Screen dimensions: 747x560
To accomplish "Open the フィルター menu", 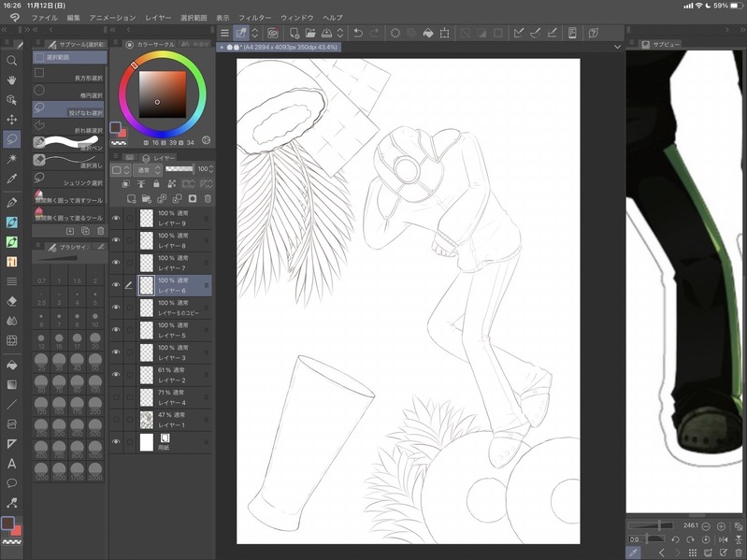I will (255, 18).
